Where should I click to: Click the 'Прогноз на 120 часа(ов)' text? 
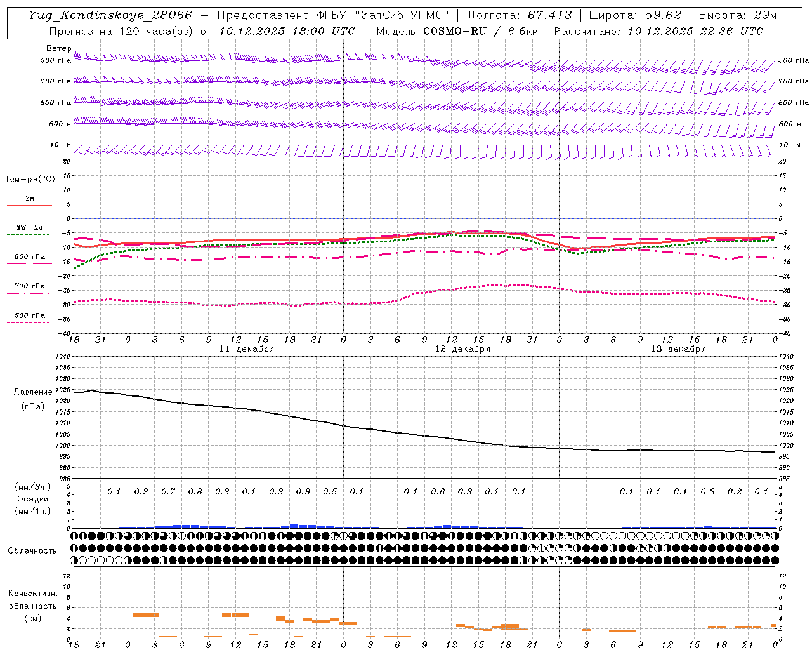pyautogui.click(x=122, y=31)
